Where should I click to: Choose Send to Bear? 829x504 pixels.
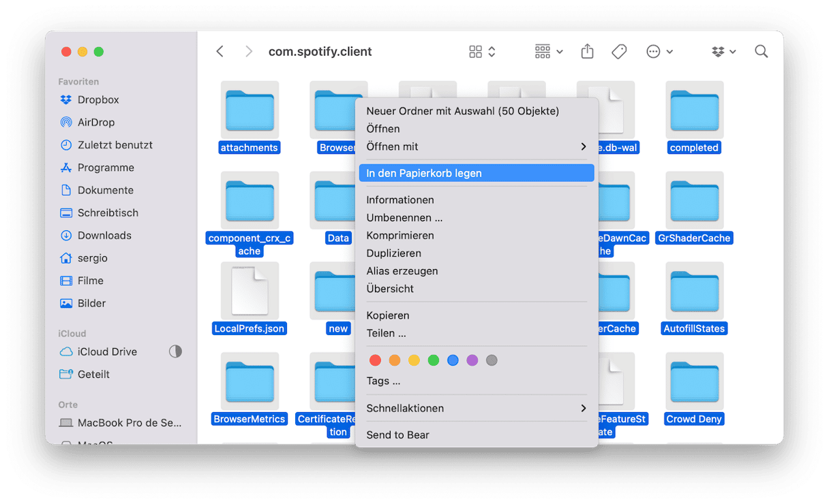(x=477, y=435)
